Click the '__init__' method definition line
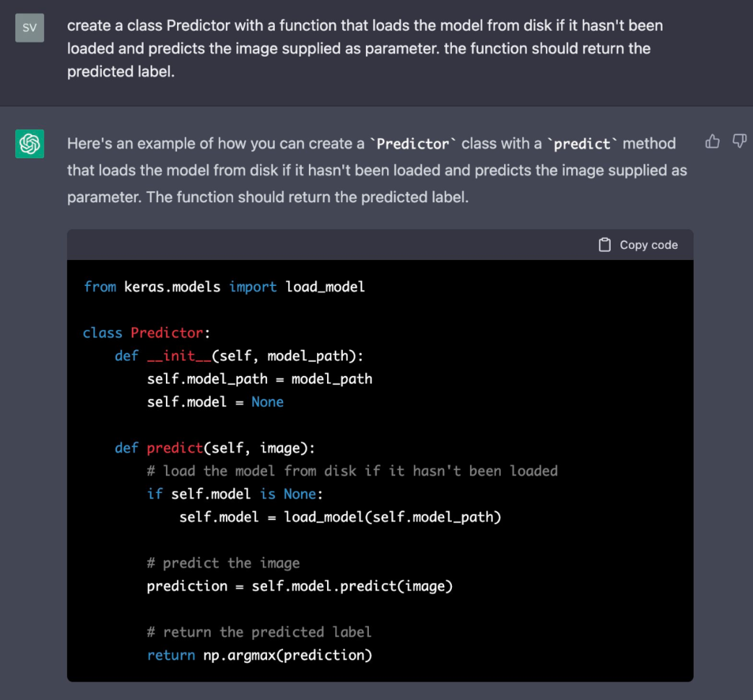Viewport: 753px width, 700px height. tap(239, 356)
